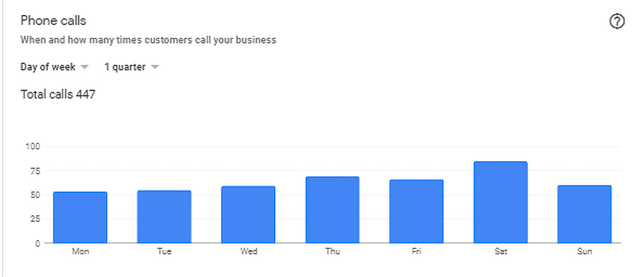Click the Sat axis label
This screenshot has height=277, width=644.
point(501,251)
